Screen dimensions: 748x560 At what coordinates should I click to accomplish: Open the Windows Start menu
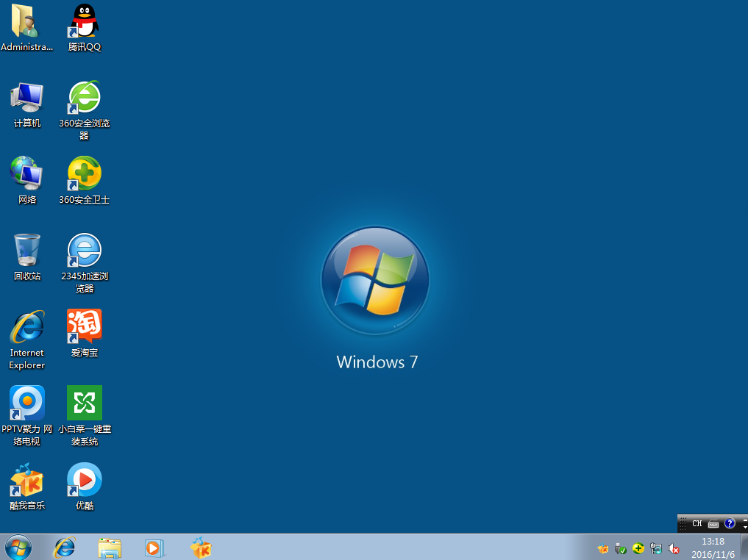18,548
